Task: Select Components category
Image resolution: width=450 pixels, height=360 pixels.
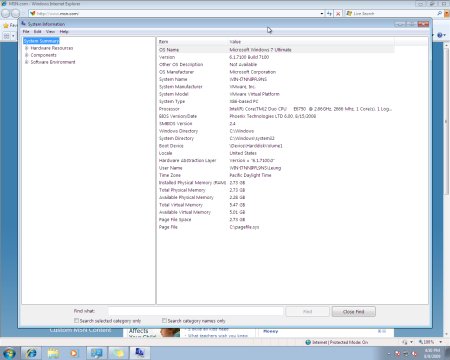Action: coord(43,55)
